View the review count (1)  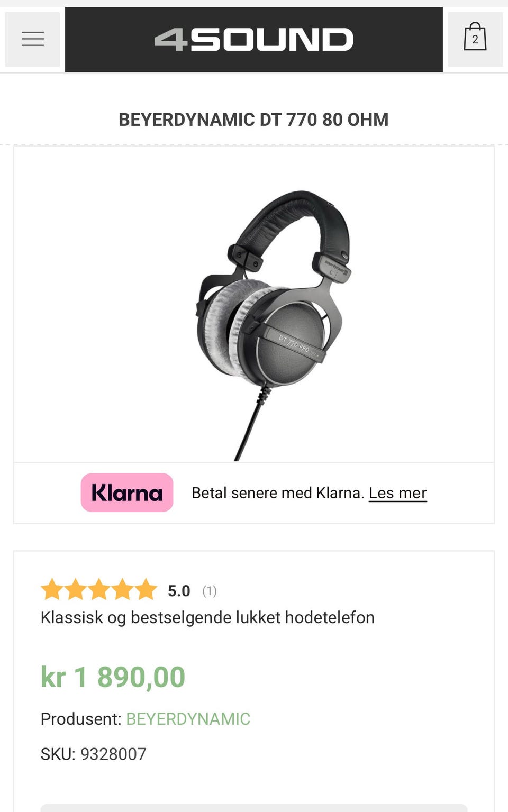click(x=210, y=591)
